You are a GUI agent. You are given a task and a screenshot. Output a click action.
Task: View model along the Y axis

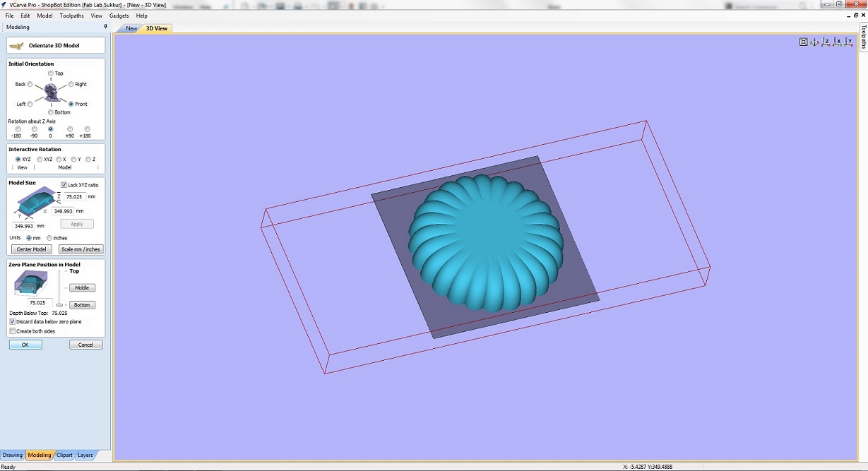[x=848, y=42]
